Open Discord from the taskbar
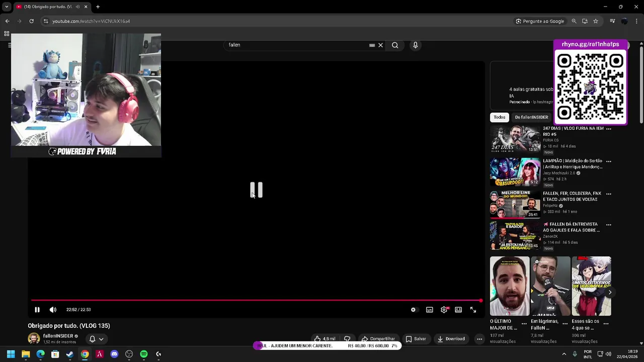644x362 pixels. click(114, 354)
